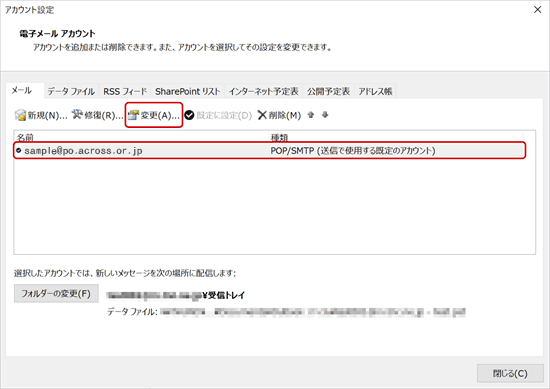Click the 閉じる(C) button
Screen dimensions: 550x389
click(x=510, y=373)
